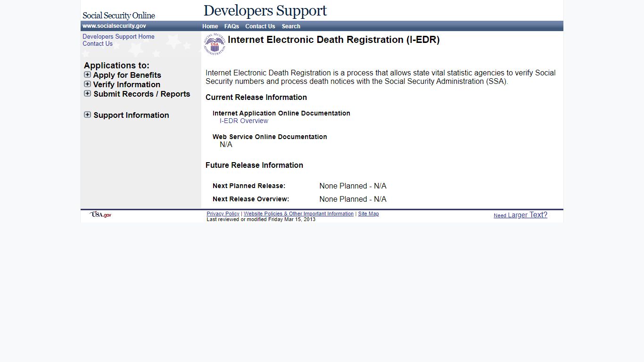Click the Next Planned Release label
644x362 pixels.
[249, 186]
